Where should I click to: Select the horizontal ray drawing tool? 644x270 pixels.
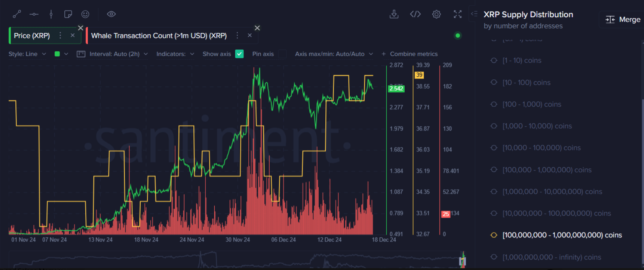coord(34,14)
